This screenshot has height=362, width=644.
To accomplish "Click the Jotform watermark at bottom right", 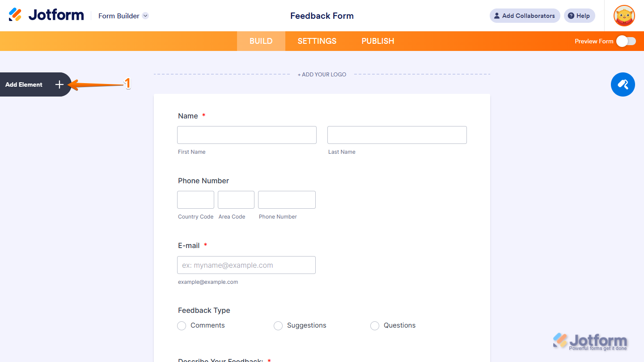I will tap(590, 341).
